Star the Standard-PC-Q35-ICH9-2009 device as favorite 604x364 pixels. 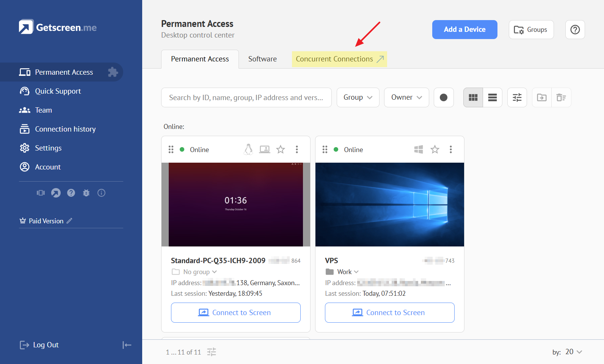click(281, 149)
